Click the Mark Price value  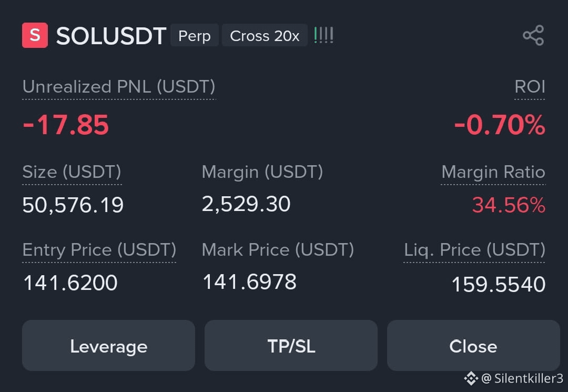pyautogui.click(x=249, y=283)
